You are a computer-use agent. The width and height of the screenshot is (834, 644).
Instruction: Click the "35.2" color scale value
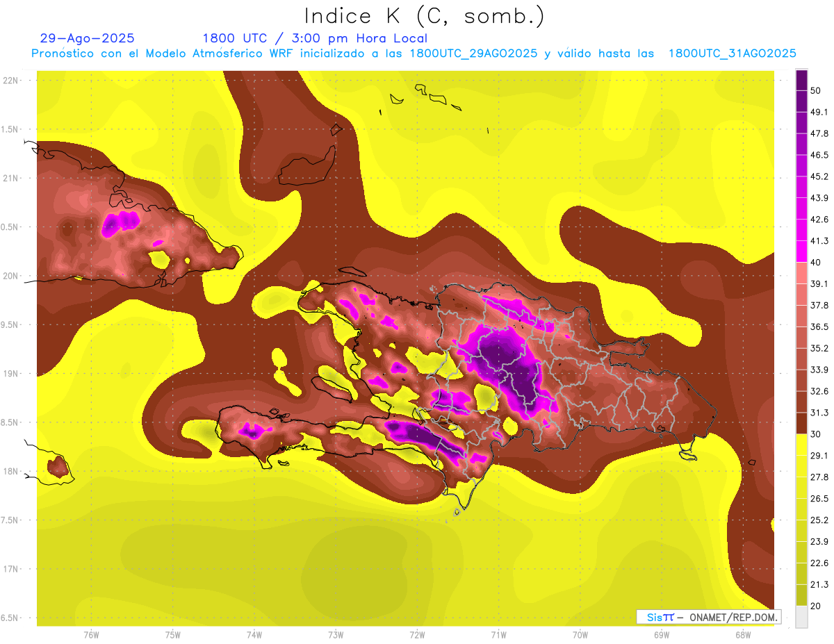[x=819, y=348]
